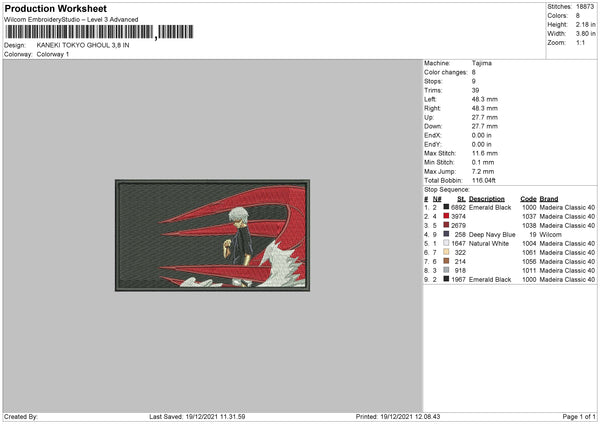This screenshot has height=424, width=600.
Task: Click the Down value 27.7 mm
Action: [485, 126]
